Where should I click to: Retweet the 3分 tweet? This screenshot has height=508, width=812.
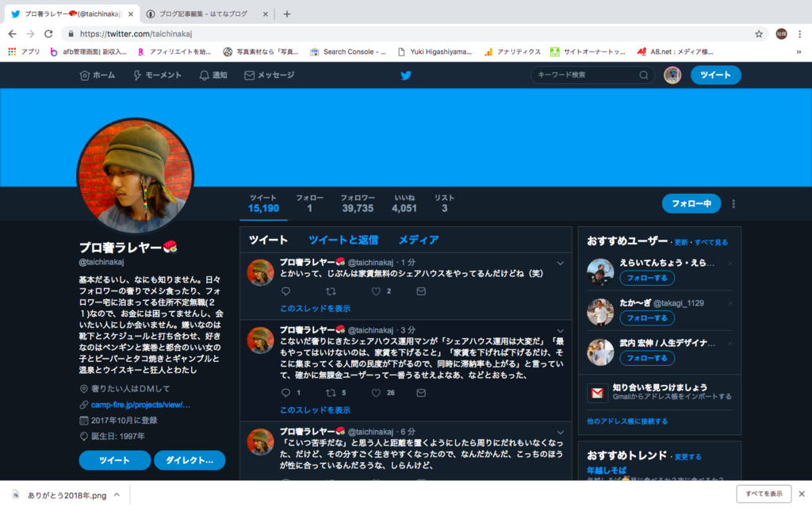click(331, 393)
